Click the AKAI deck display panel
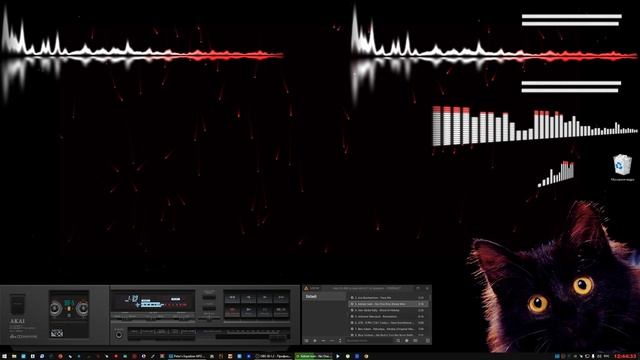The height and width of the screenshot is (360, 640). click(153, 302)
